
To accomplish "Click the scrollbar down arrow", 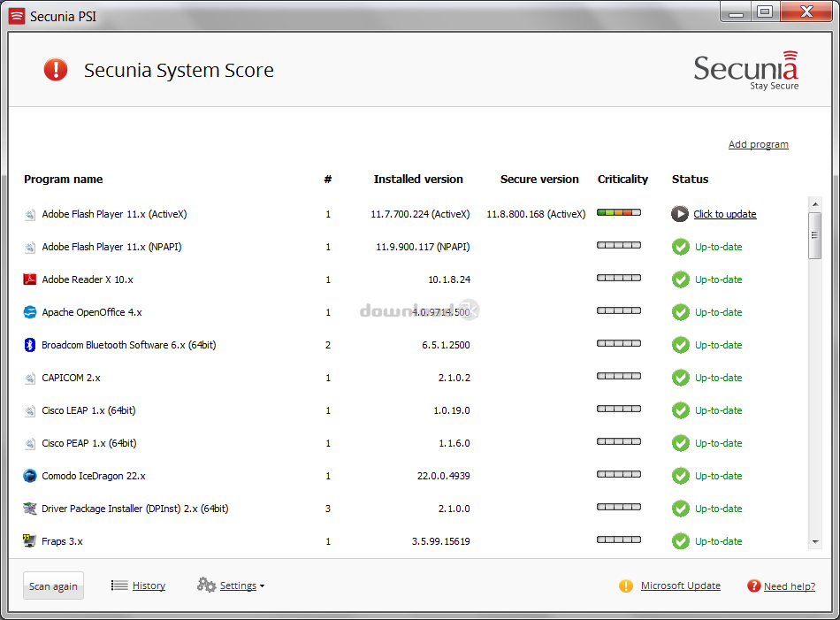I will tap(814, 541).
